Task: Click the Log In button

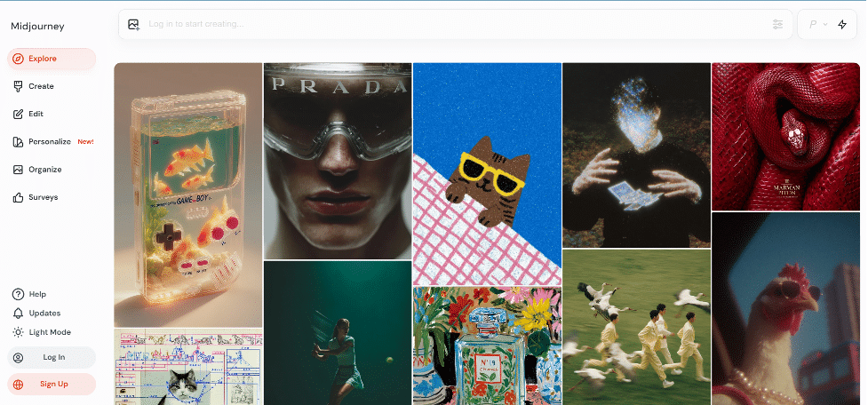Action: (52, 357)
